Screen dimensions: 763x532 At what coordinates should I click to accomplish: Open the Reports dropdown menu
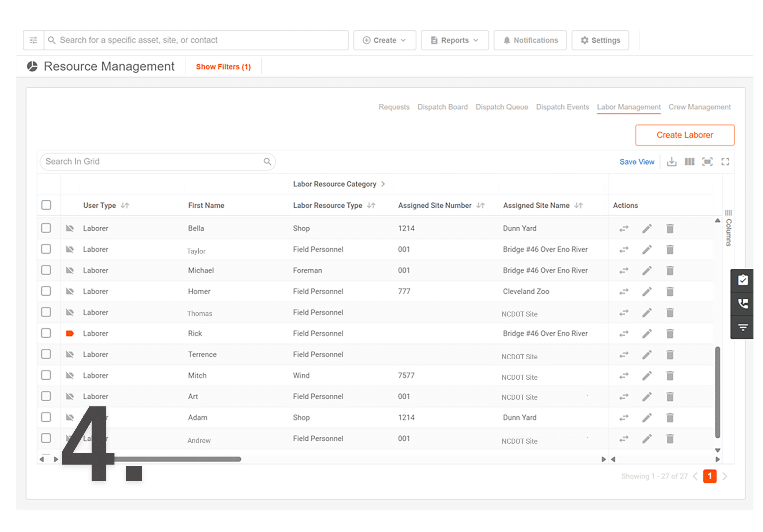click(455, 40)
